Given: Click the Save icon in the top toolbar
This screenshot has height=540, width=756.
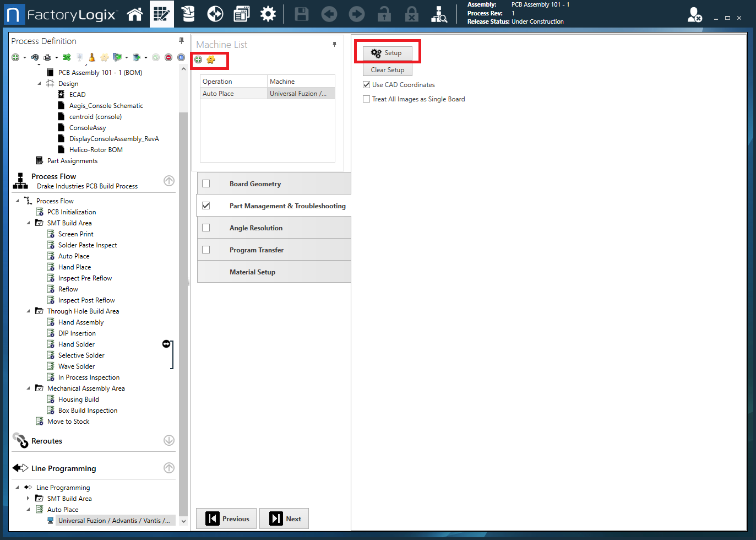Looking at the screenshot, I should click(301, 14).
